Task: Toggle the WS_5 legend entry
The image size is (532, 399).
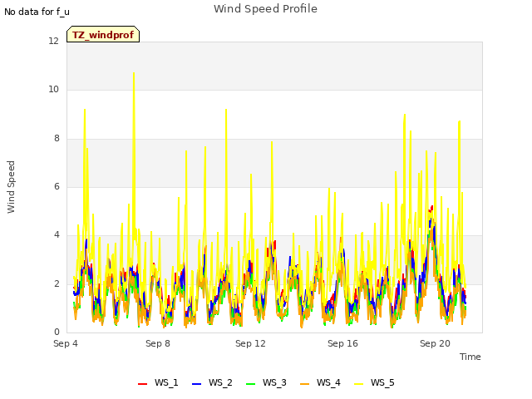Action: (374, 382)
